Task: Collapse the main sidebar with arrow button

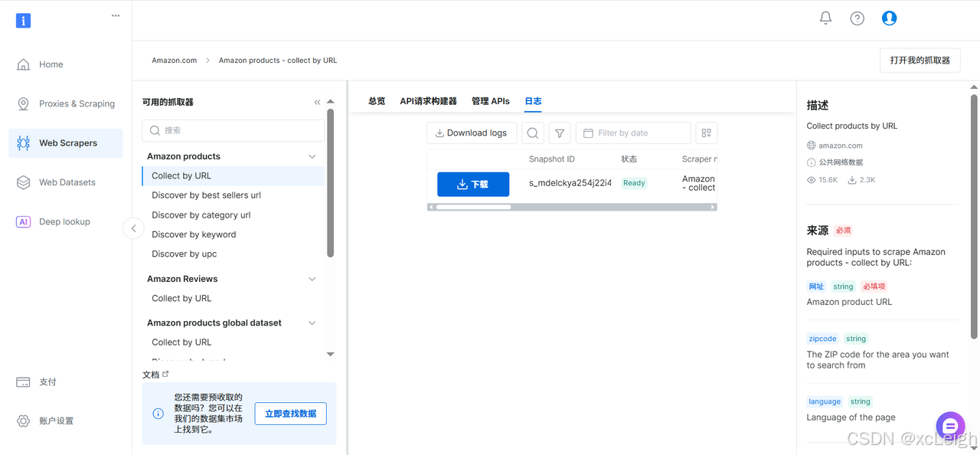Action: 133,228
